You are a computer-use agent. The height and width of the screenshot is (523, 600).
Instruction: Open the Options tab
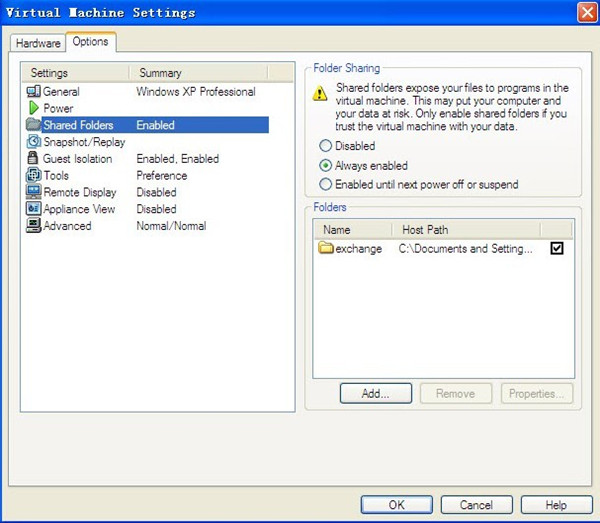click(x=91, y=42)
